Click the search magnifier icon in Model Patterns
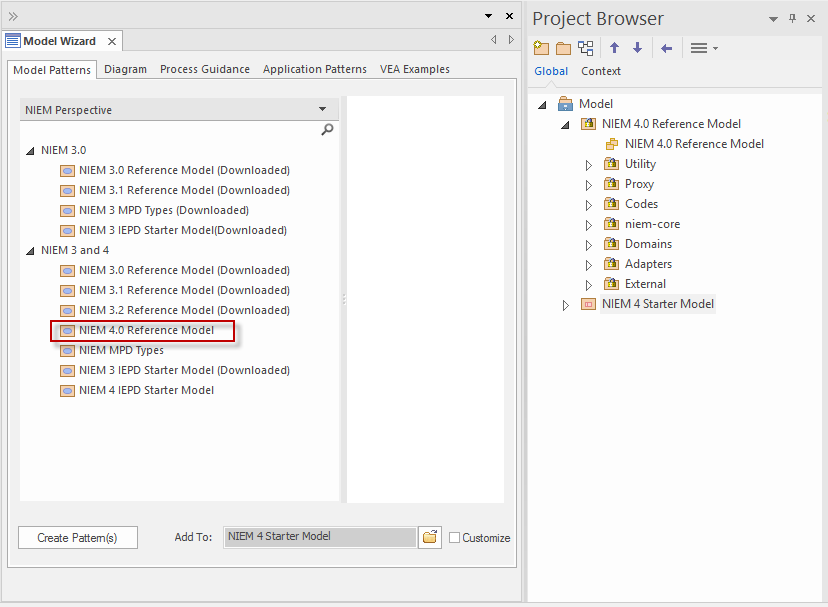Image resolution: width=828 pixels, height=607 pixels. [326, 130]
